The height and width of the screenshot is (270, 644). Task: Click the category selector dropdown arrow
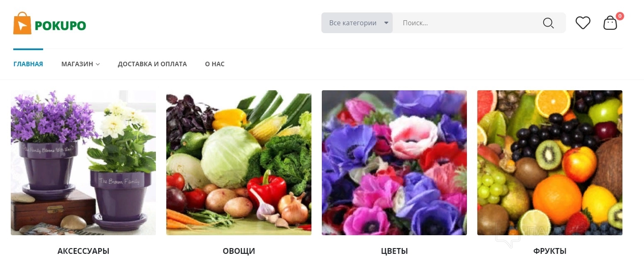(386, 23)
